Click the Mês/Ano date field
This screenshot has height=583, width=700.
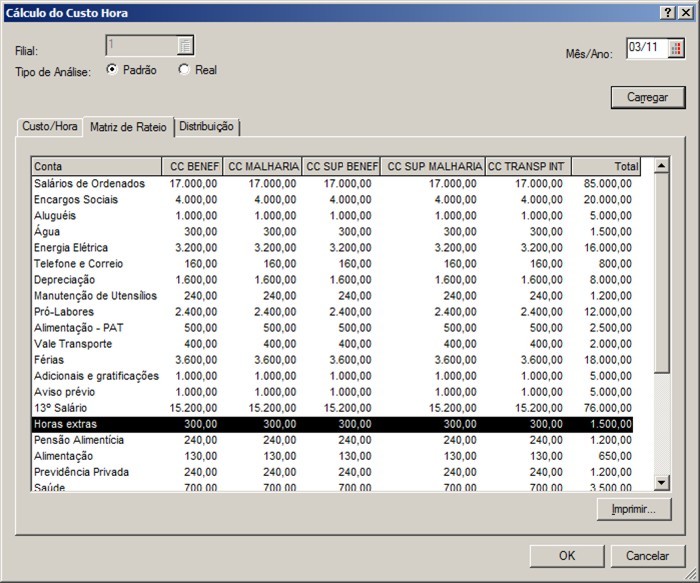[646, 48]
